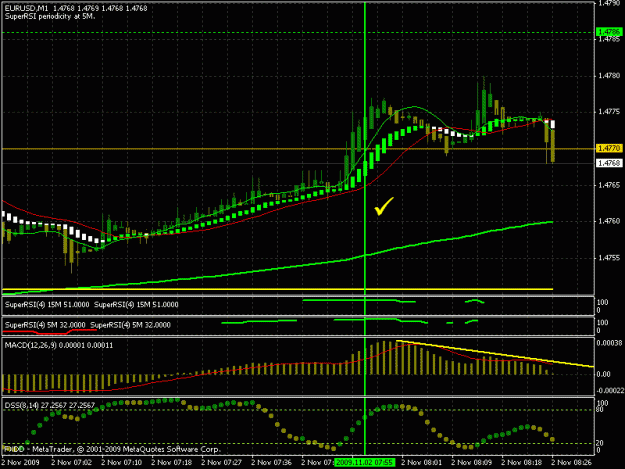Click the '2 Nov 08:01' time axis label
625x469 pixels.
[x=422, y=462]
